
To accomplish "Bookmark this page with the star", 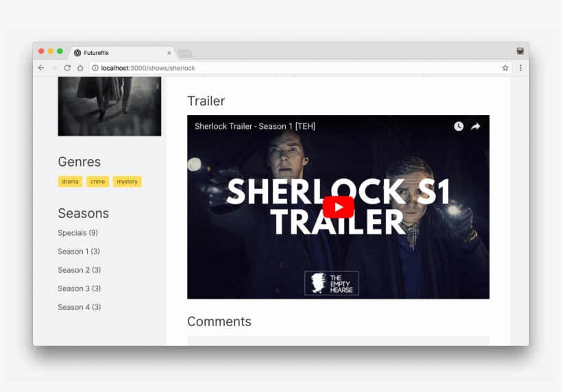I will coord(505,68).
